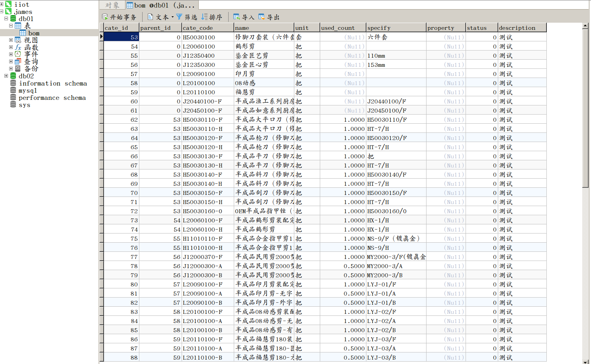Viewport: 591px width, 364px height.
Task: Expand the 备份 backup node
Action: point(11,69)
